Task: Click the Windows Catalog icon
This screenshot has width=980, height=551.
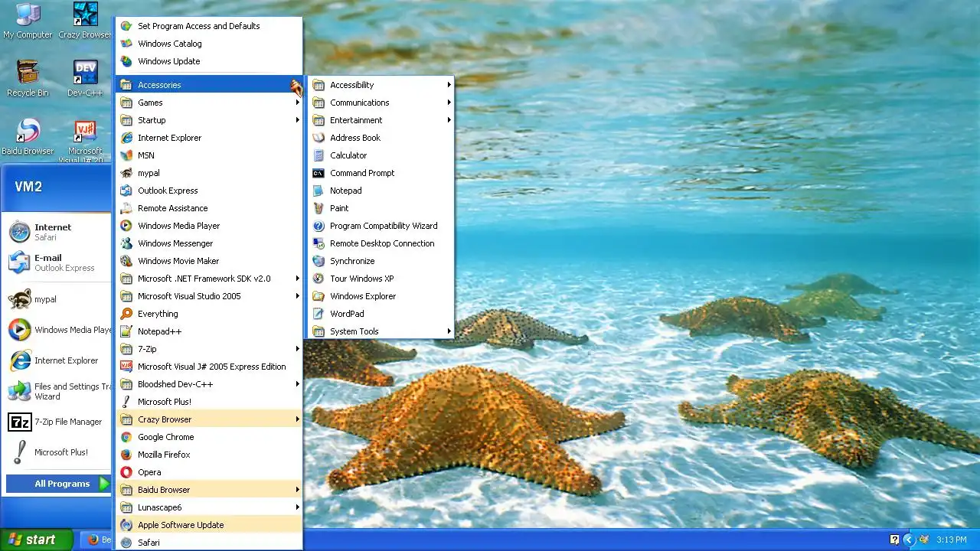Action: pyautogui.click(x=126, y=44)
